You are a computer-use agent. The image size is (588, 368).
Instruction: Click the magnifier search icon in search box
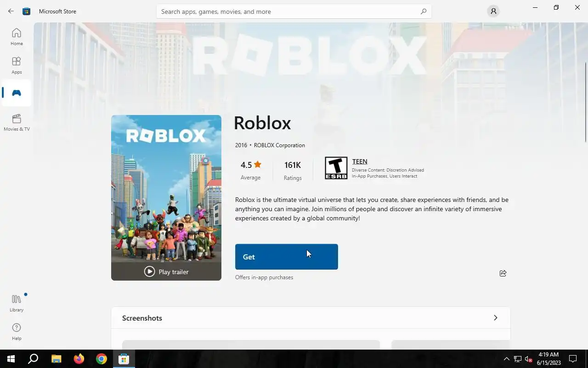424,11
